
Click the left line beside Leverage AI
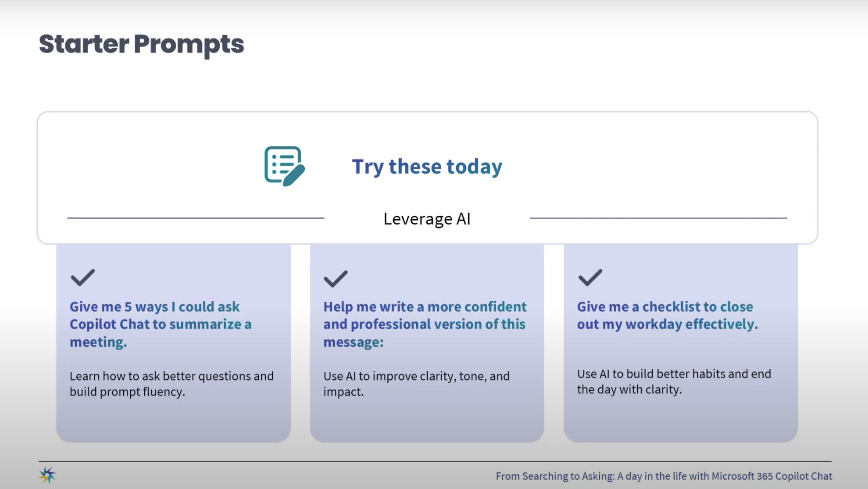point(196,218)
